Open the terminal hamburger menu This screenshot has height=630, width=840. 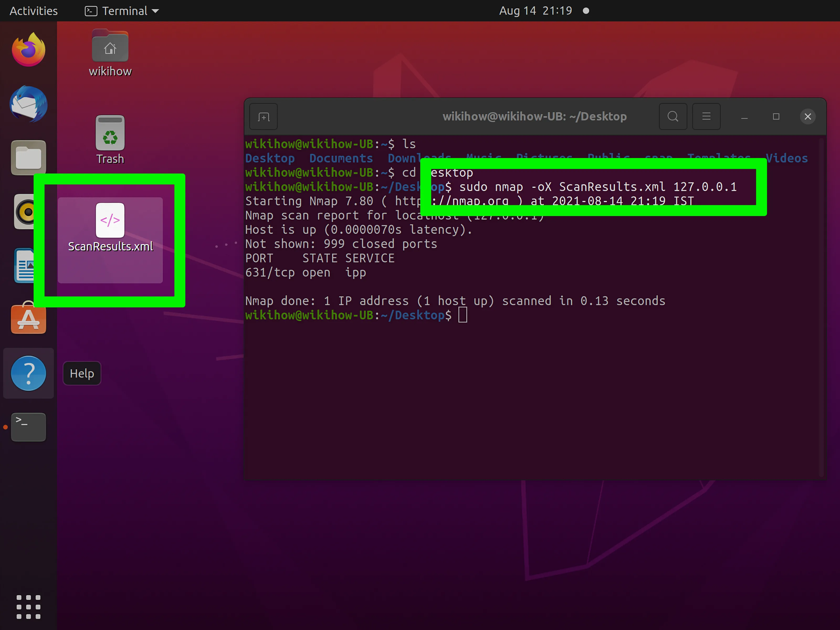(706, 117)
